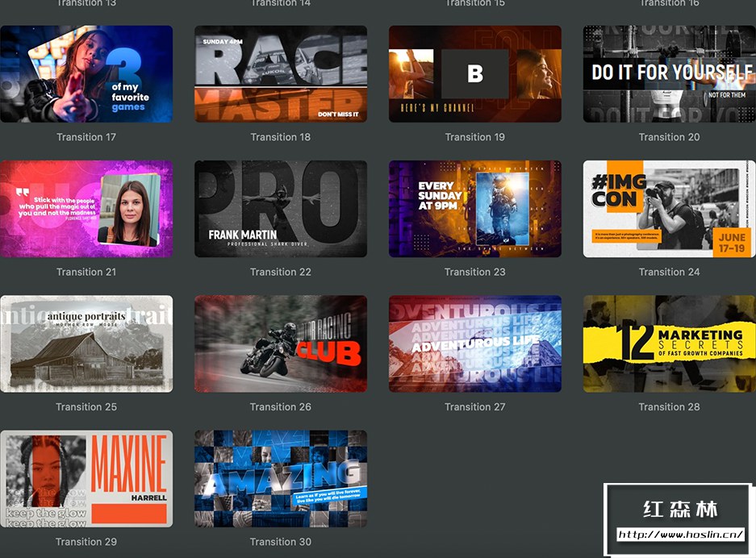Select the Transition 29 Maxine Harrell thumbnail

click(86, 478)
